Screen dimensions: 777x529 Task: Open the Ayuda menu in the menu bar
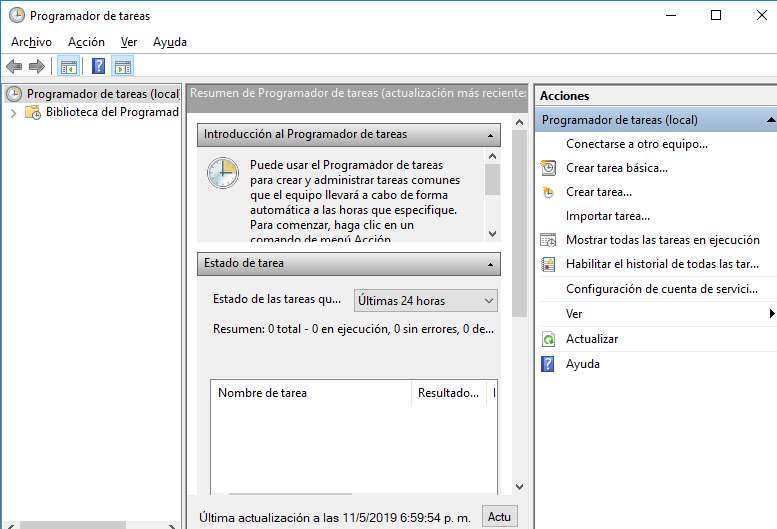(x=170, y=42)
